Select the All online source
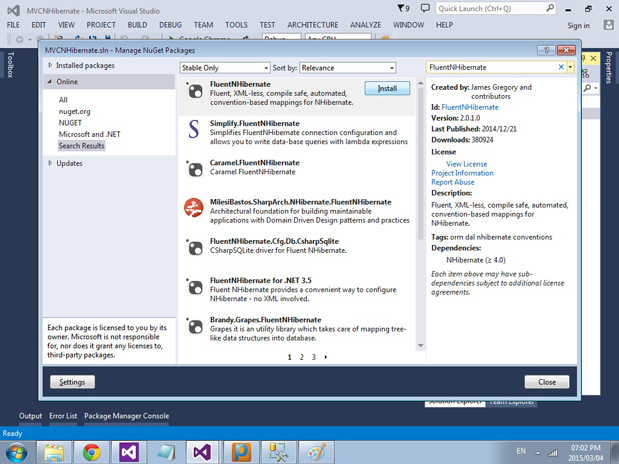Screen dimensions: 619x464 (x=63, y=100)
